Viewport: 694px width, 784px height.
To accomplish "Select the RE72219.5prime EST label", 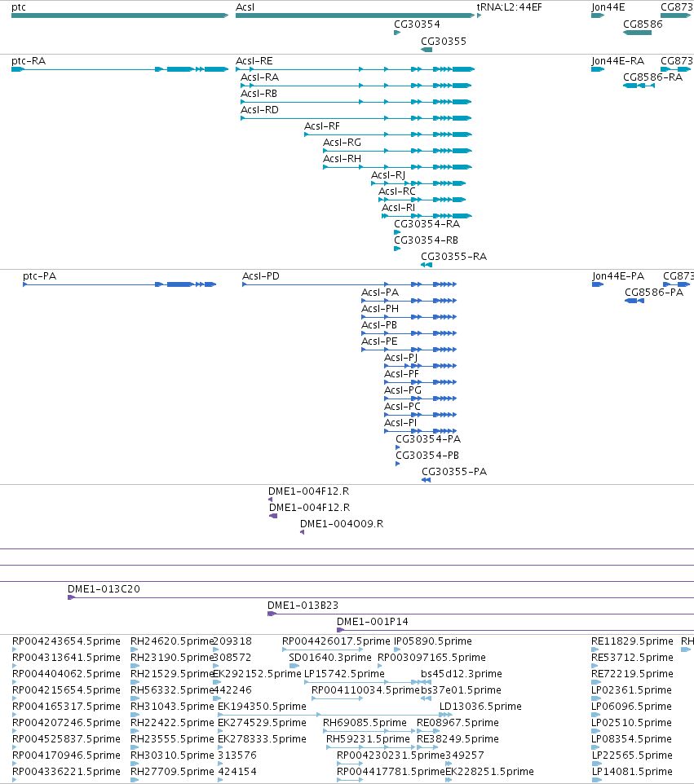I will pyautogui.click(x=633, y=674).
